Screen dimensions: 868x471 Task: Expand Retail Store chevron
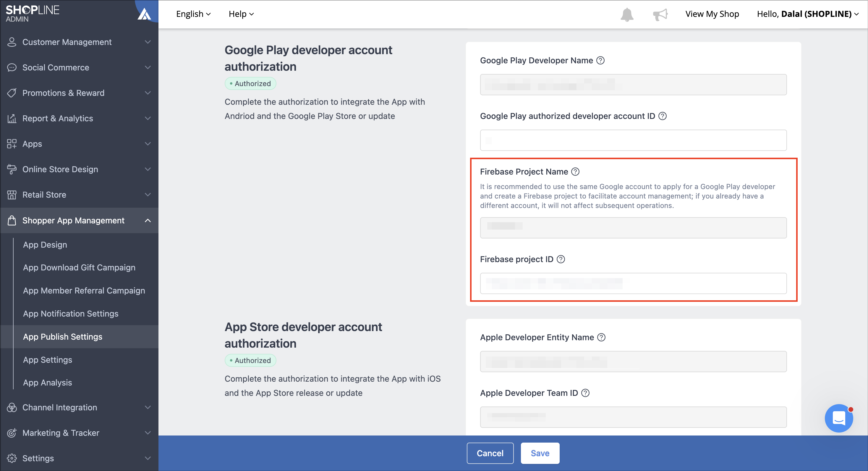[148, 195]
